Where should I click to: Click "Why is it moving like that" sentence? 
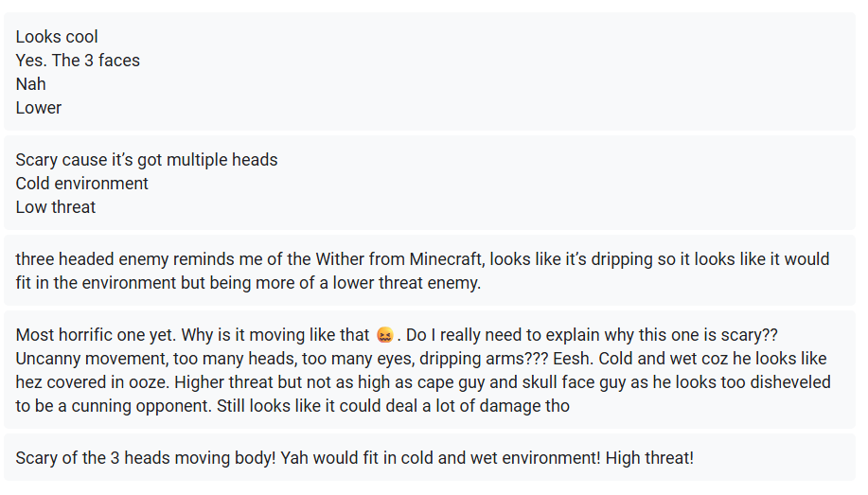(x=275, y=335)
